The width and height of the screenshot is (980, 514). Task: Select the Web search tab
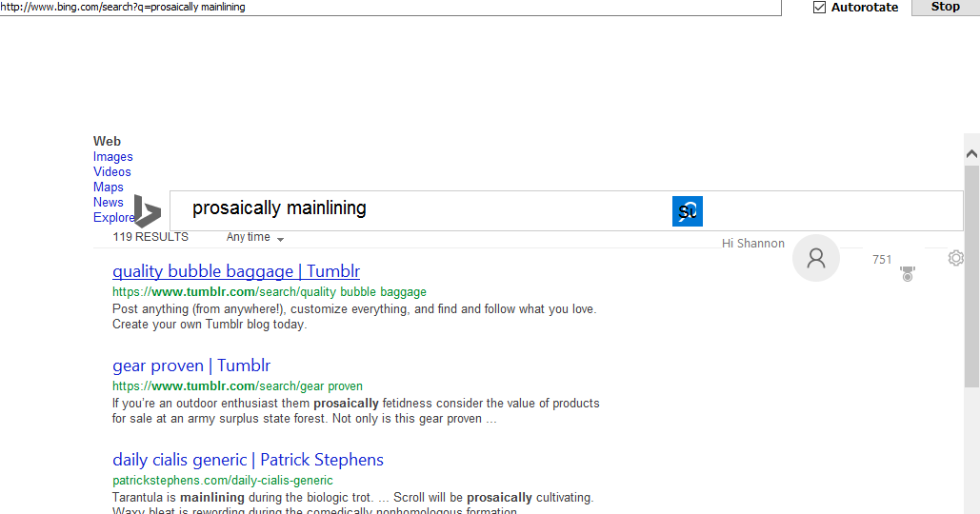click(107, 141)
